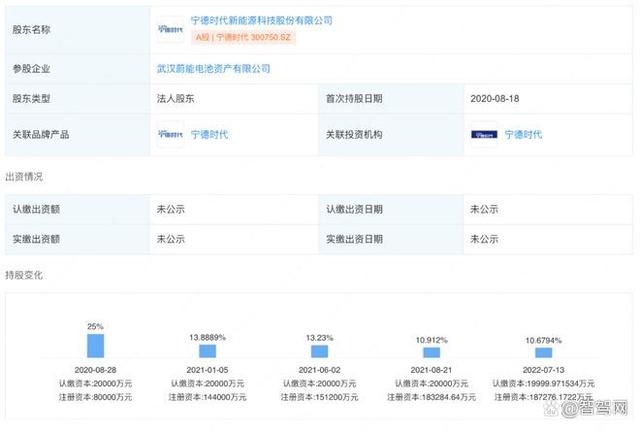Click the dark blue logo in 关联投资机构
This screenshot has width=640, height=431.
pos(484,134)
